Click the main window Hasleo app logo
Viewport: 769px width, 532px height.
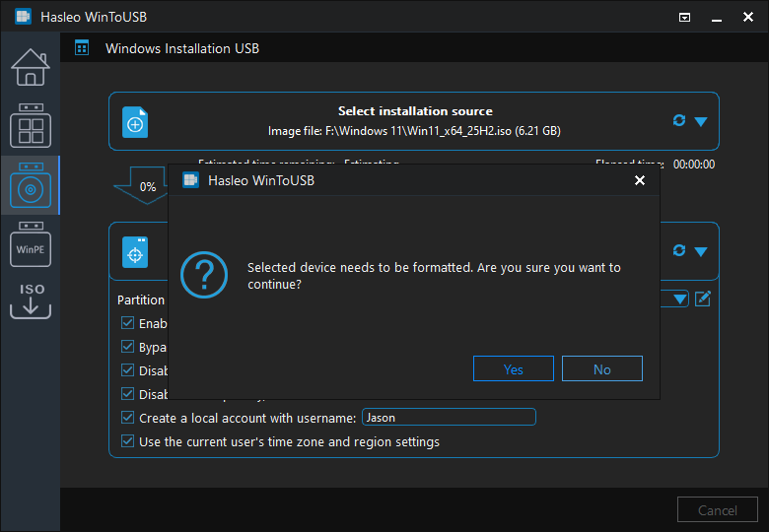tap(23, 17)
